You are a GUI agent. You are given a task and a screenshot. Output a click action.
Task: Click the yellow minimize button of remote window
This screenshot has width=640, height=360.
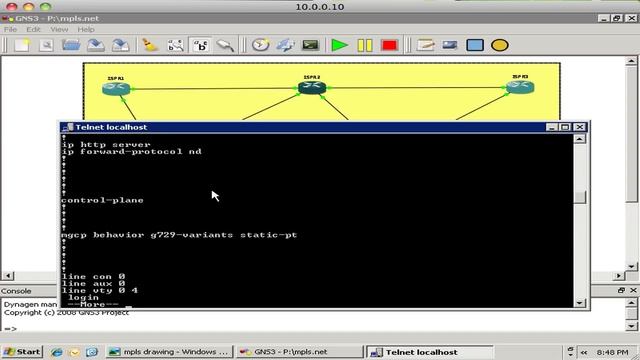pyautogui.click(x=28, y=7)
